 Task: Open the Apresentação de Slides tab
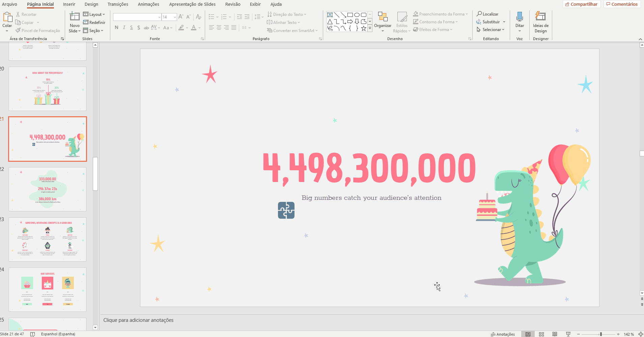(192, 4)
